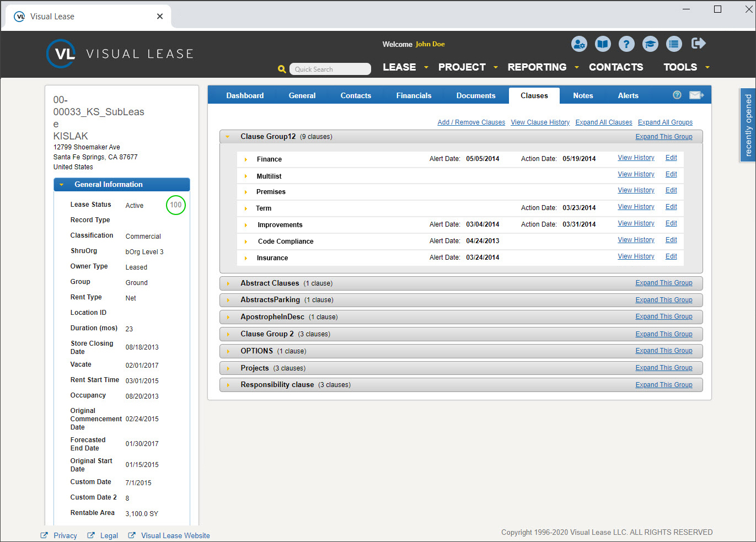Open the user guide book icon
Viewport: 756px width, 542px height.
click(x=603, y=44)
